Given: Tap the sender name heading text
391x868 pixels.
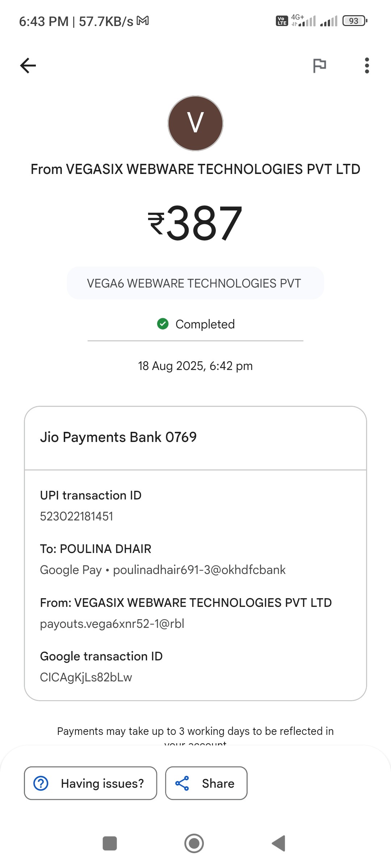Looking at the screenshot, I should (195, 169).
